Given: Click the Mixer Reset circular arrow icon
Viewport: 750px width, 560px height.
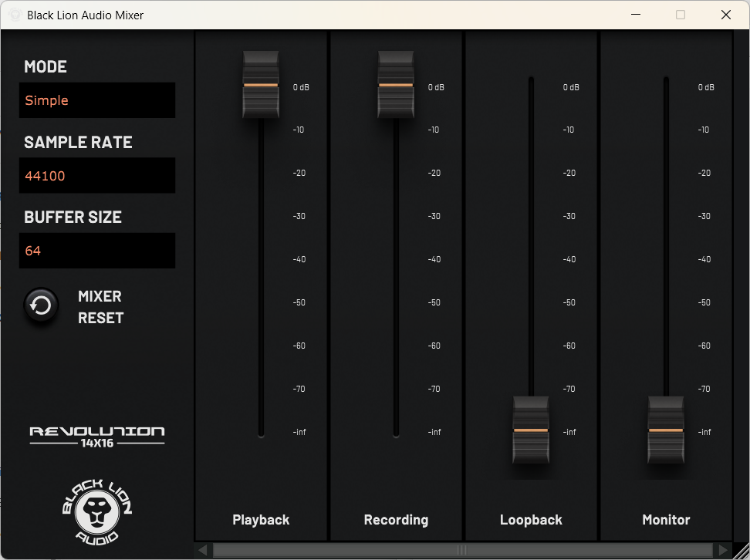Looking at the screenshot, I should click(41, 306).
